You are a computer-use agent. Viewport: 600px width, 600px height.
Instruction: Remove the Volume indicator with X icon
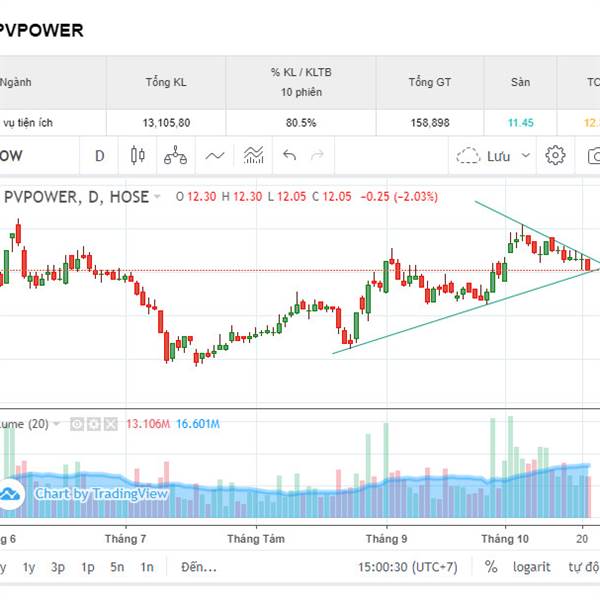coord(111,424)
